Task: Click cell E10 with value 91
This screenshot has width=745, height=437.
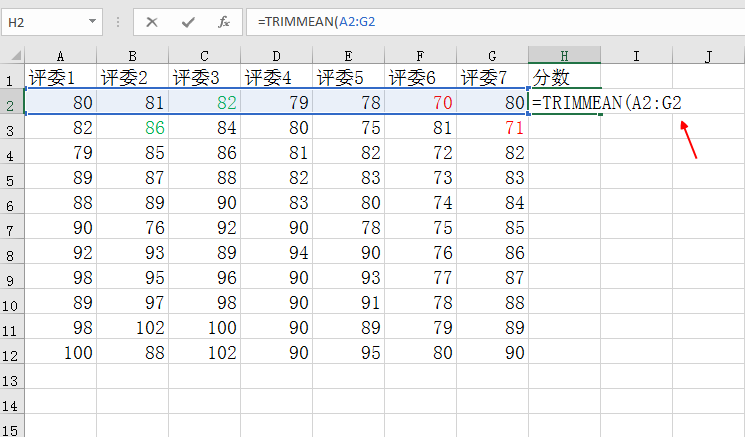Action: point(348,302)
